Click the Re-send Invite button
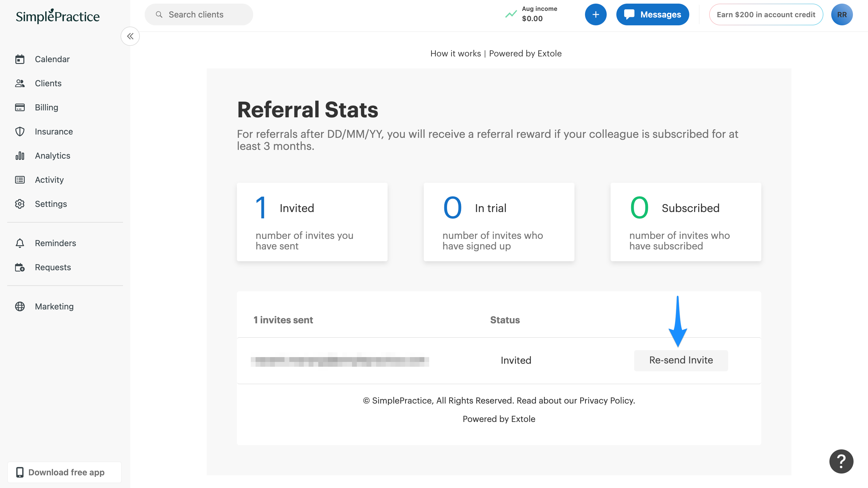 tap(681, 360)
